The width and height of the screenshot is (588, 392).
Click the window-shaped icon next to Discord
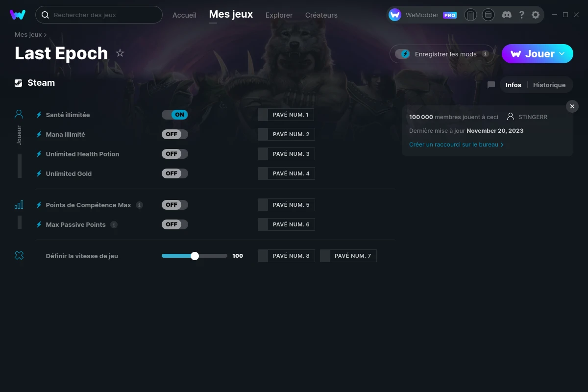coord(488,15)
